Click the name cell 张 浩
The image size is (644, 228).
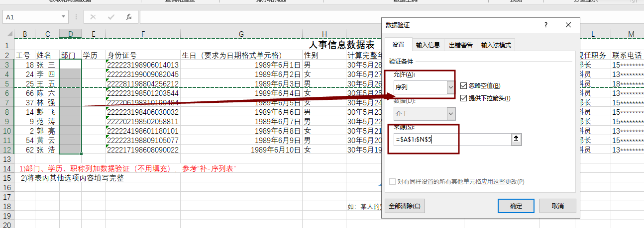click(x=46, y=150)
